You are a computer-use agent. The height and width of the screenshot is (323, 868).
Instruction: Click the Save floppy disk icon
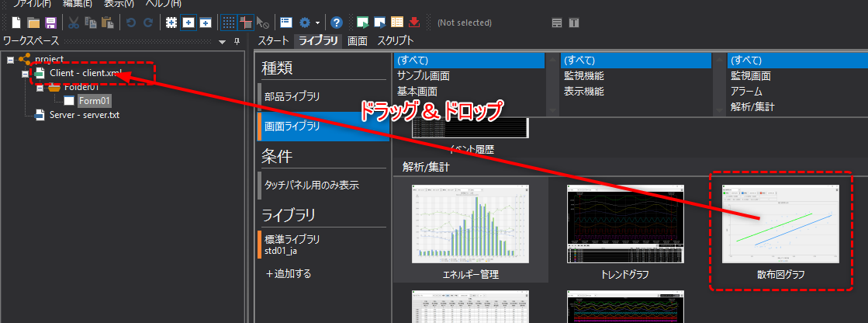click(50, 23)
